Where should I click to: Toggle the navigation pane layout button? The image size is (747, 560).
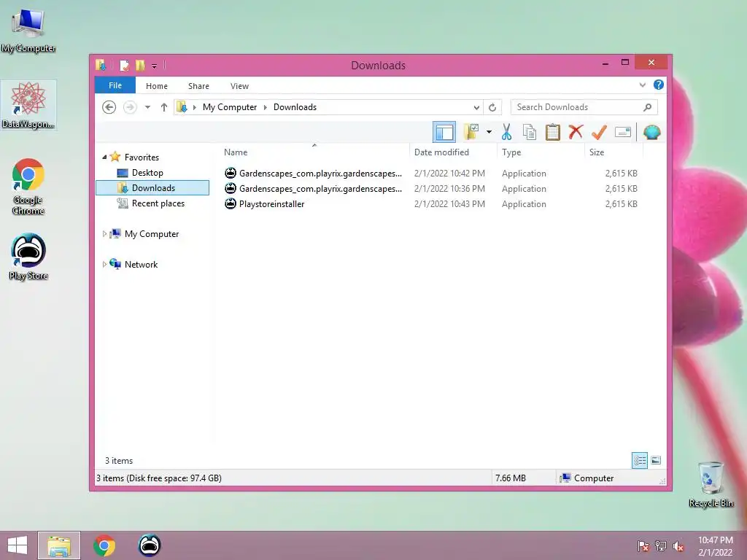tap(444, 132)
